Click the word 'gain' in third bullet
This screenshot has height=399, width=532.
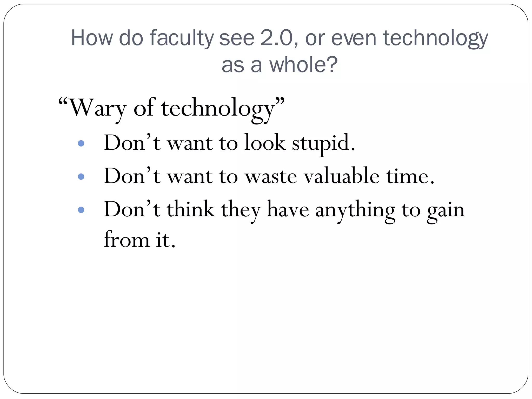click(x=445, y=210)
